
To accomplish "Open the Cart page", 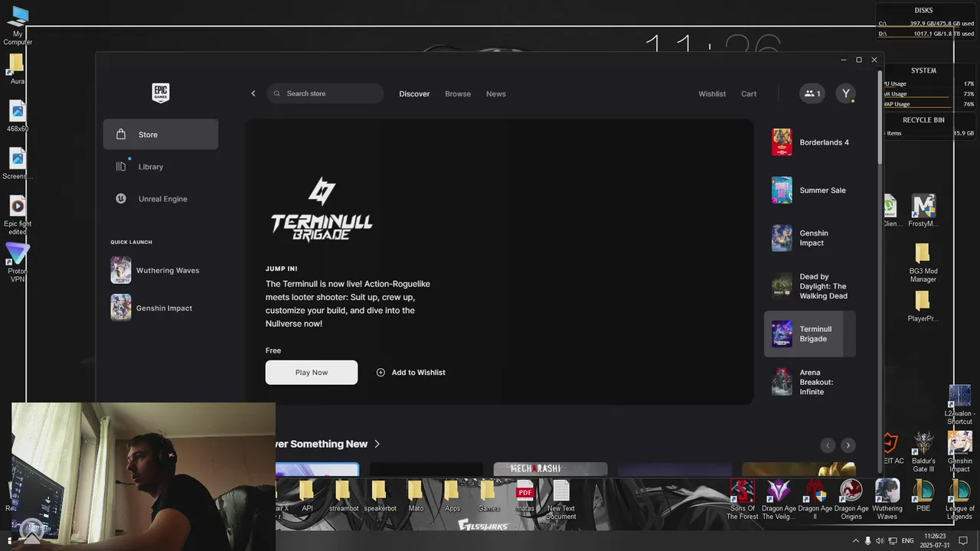I will (x=749, y=94).
